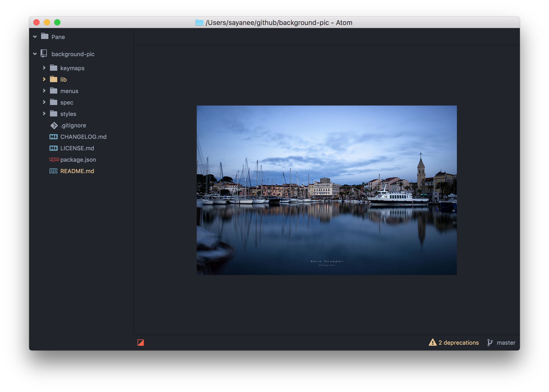549x392 pixels.
Task: Expand the styles folder arrow
Action: tap(44, 114)
